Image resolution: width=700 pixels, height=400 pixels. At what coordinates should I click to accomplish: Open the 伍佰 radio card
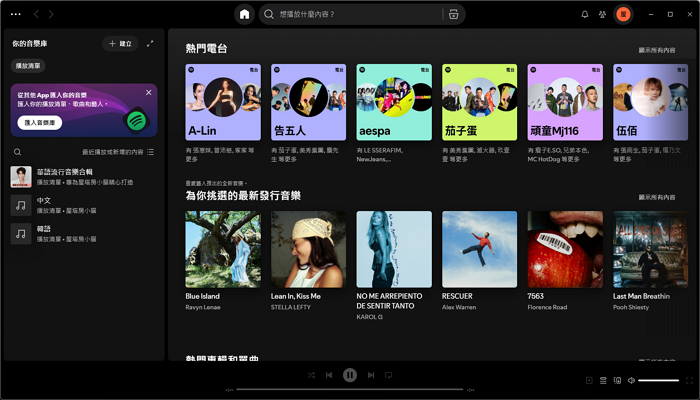(x=650, y=102)
